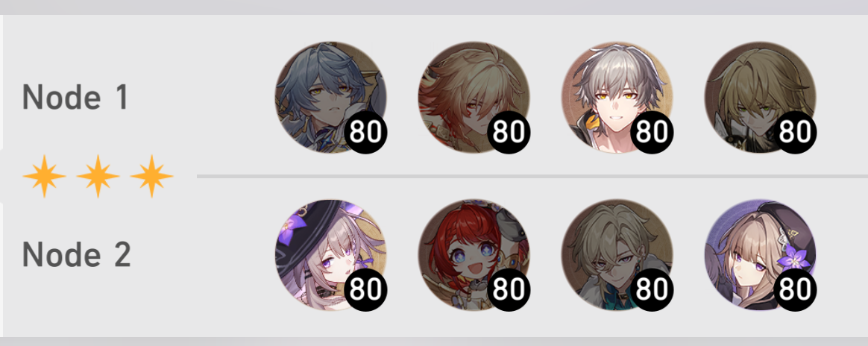
Task: Open the silver-haired smiling character in Node 1
Action: tap(617, 97)
